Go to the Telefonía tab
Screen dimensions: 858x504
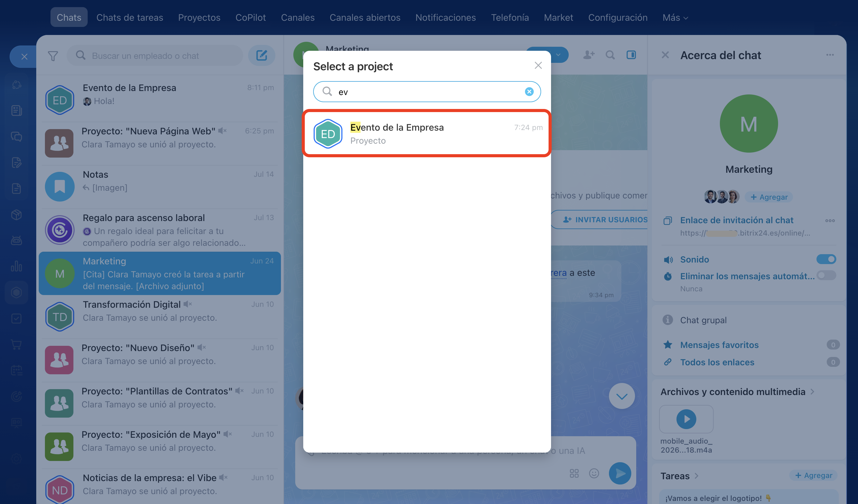510,17
